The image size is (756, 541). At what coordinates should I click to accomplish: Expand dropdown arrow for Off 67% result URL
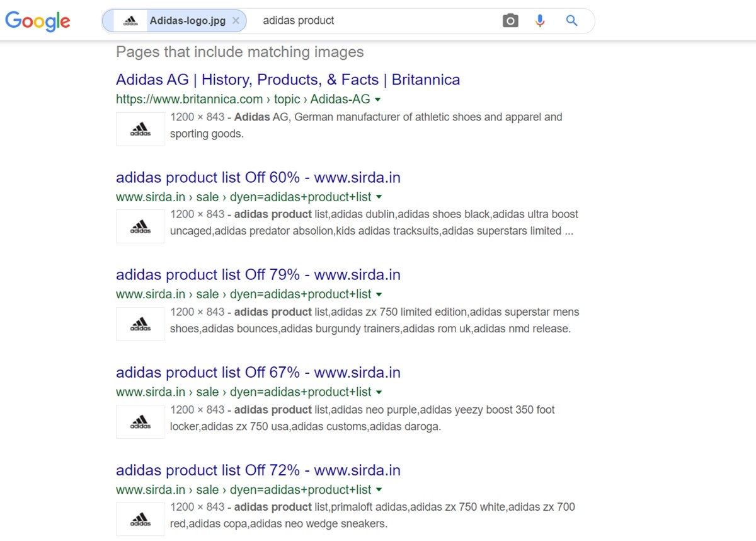click(379, 392)
